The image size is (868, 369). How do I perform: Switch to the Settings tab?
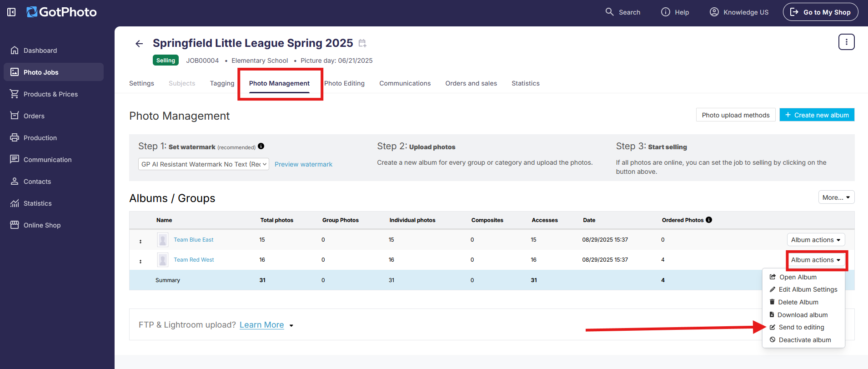[x=141, y=83]
